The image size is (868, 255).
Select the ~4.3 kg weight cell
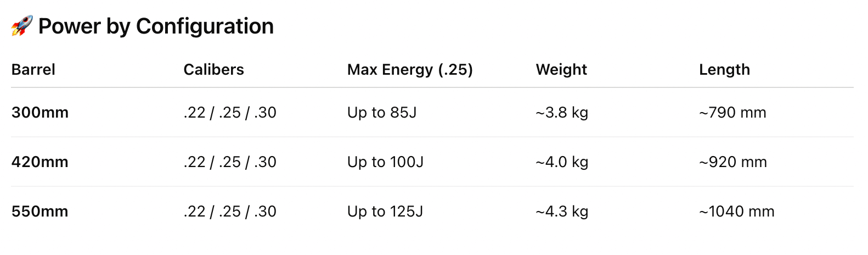click(x=562, y=212)
